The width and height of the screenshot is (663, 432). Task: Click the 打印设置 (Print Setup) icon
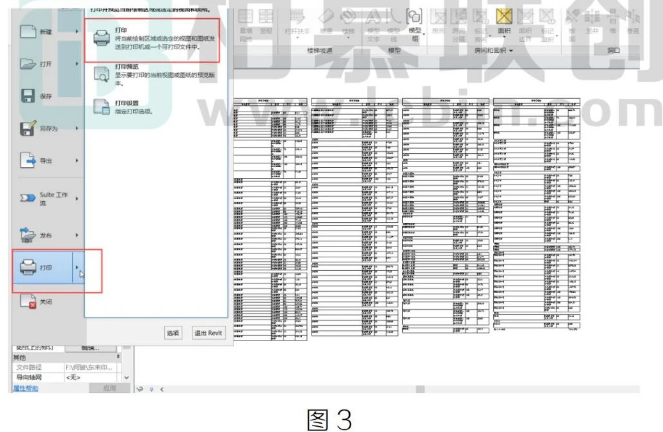click(101, 107)
